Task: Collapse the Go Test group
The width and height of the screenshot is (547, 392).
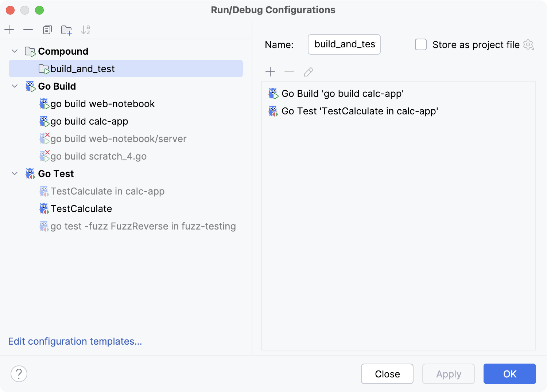Action: click(x=15, y=174)
